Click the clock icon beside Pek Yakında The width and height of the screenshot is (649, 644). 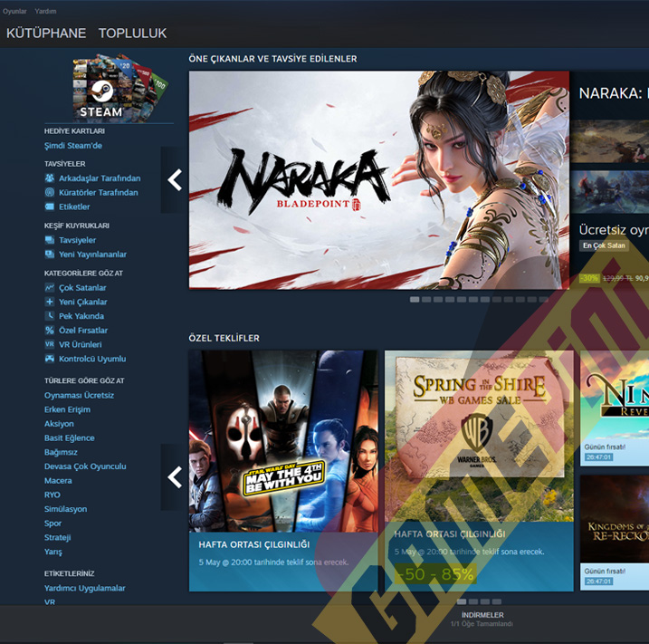[50, 316]
